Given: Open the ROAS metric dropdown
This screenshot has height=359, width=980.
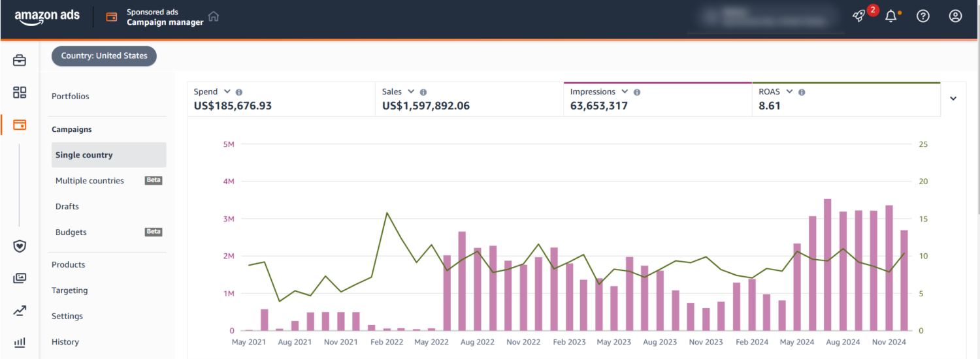Looking at the screenshot, I should click(789, 92).
